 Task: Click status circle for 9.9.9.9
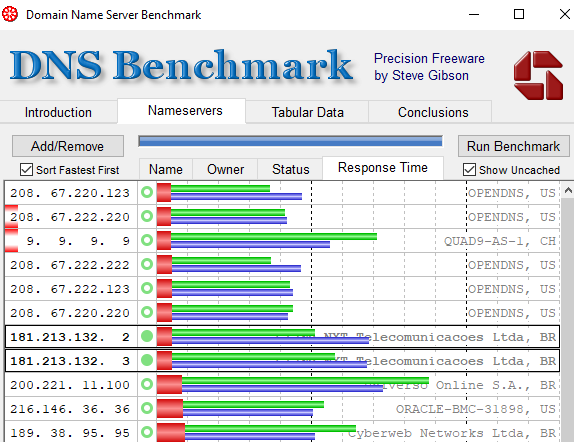coord(147,240)
